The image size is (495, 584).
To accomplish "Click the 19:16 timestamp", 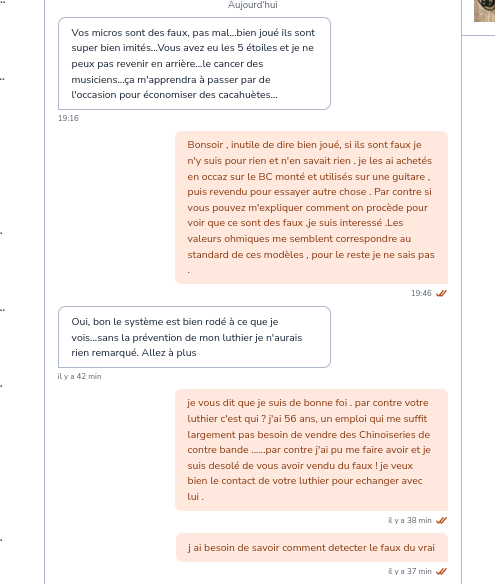I will click(x=69, y=118).
